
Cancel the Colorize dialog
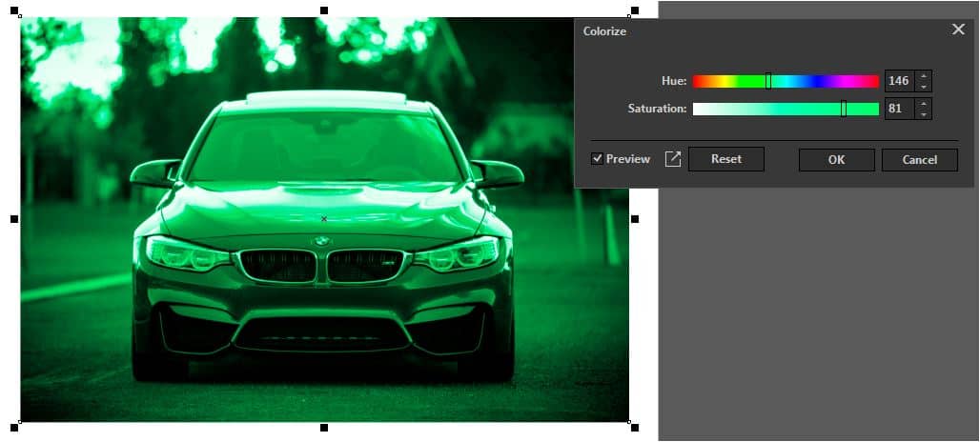click(x=919, y=160)
